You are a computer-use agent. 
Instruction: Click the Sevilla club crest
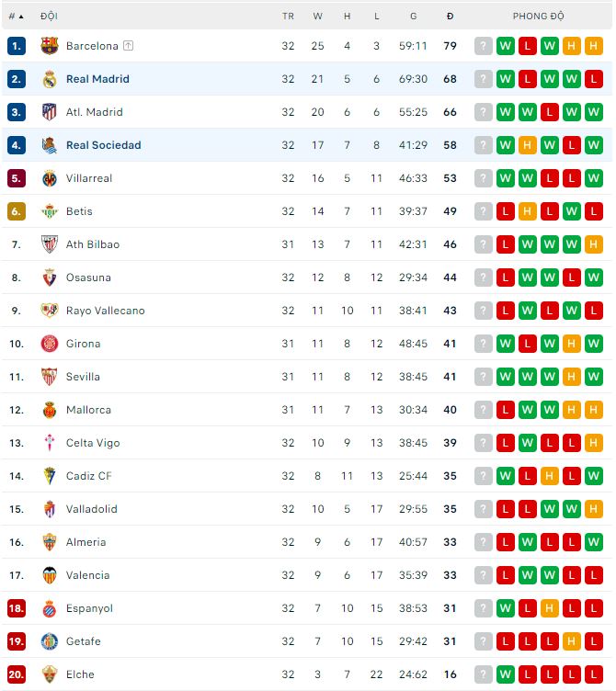coord(50,377)
